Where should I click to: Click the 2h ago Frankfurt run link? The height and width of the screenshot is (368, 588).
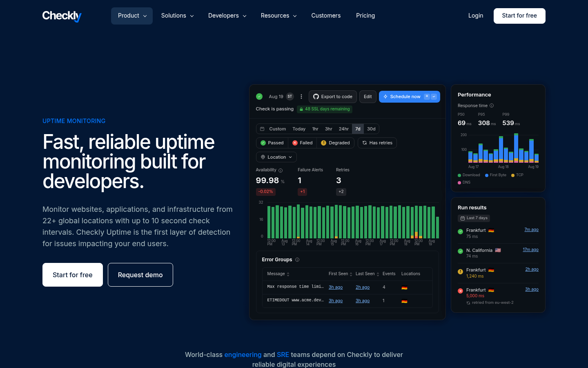tap(532, 269)
